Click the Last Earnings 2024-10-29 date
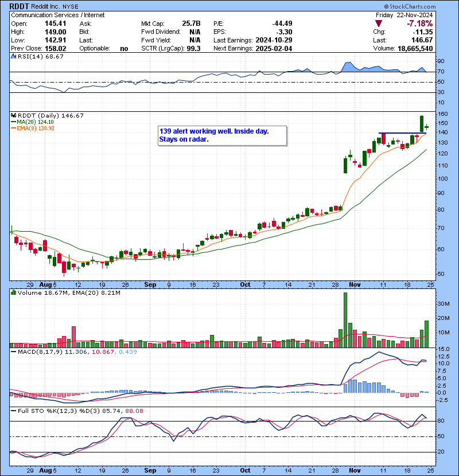459x476 pixels. [274, 40]
